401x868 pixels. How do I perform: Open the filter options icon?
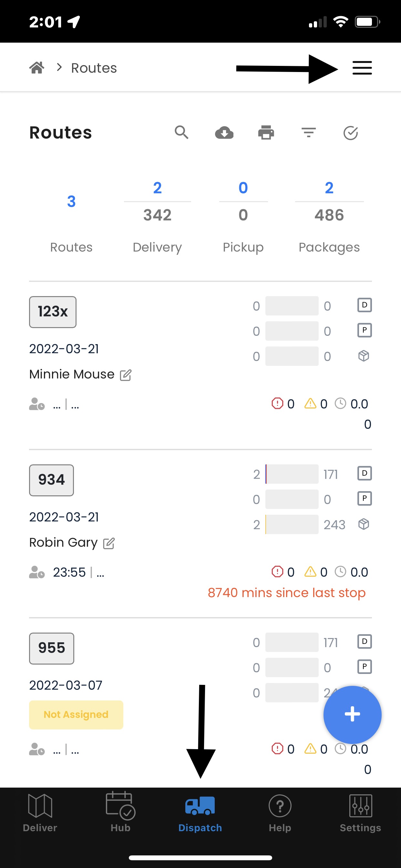pos(308,132)
